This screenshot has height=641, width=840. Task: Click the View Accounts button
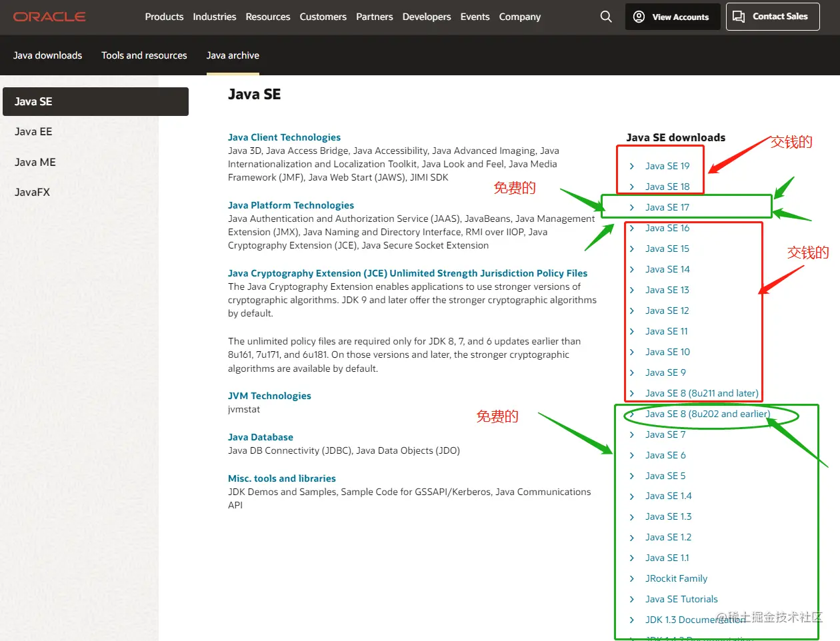(673, 17)
